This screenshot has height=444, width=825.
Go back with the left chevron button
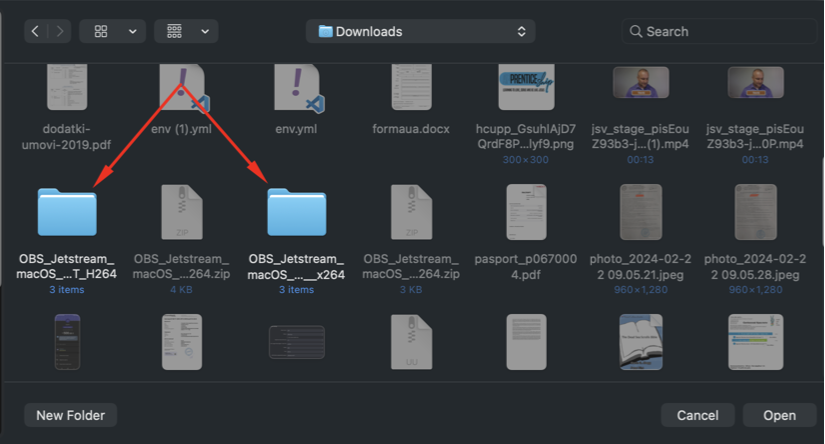click(35, 32)
